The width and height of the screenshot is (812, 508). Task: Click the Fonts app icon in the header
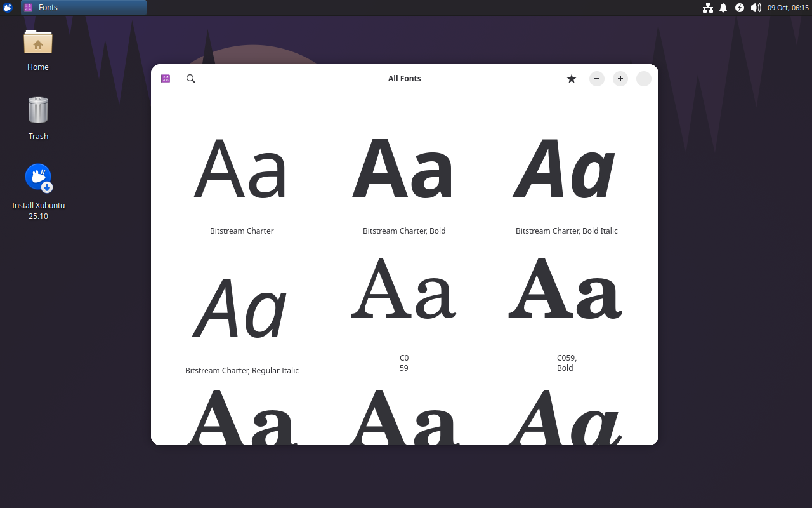pos(165,78)
